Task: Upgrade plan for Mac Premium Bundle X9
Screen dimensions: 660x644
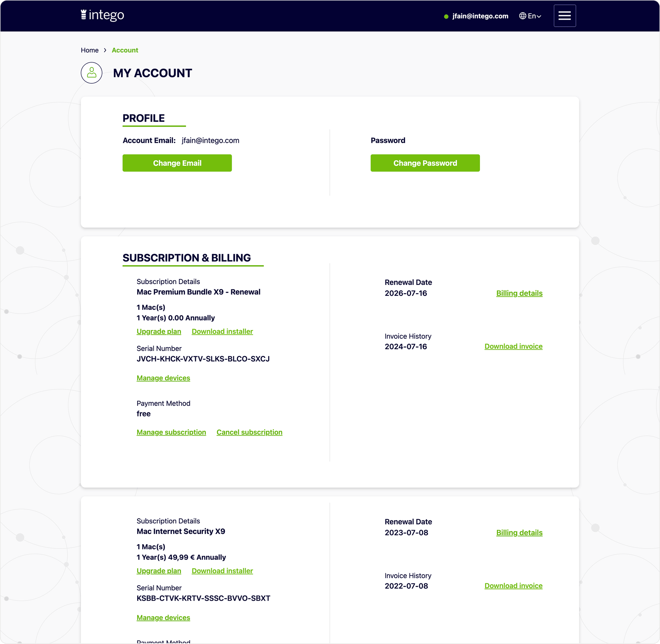Action: [x=159, y=332]
